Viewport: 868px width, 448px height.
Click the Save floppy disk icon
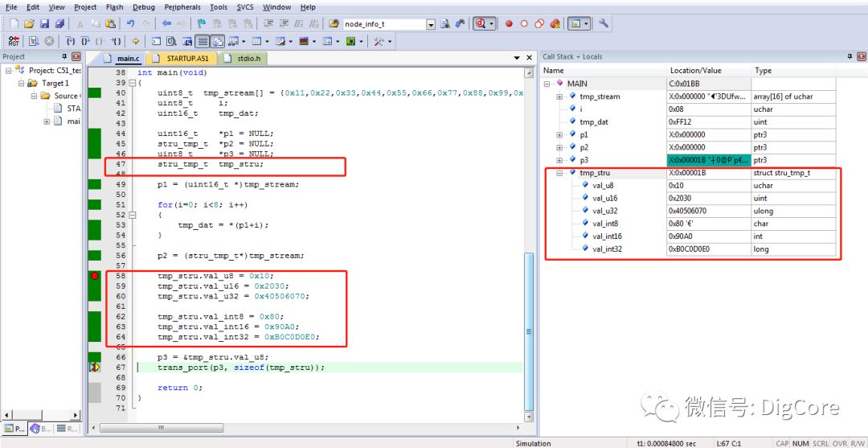44,24
